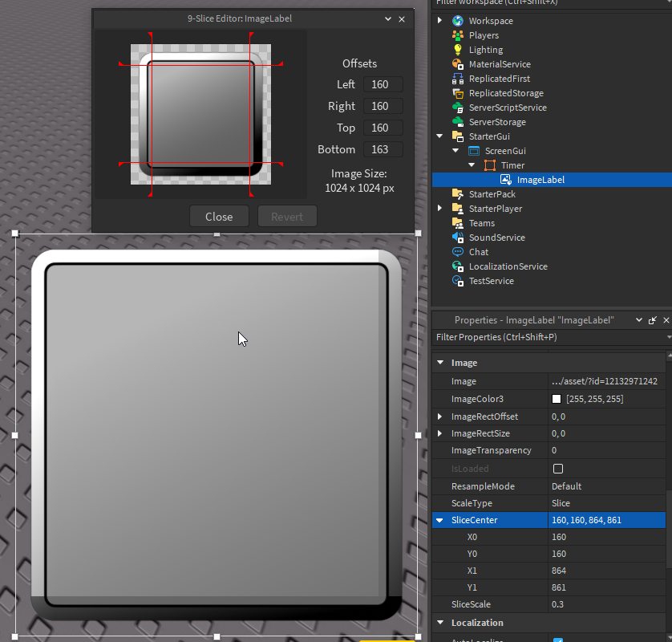Pop out the Properties panel
This screenshot has height=642, width=672.
pos(653,320)
